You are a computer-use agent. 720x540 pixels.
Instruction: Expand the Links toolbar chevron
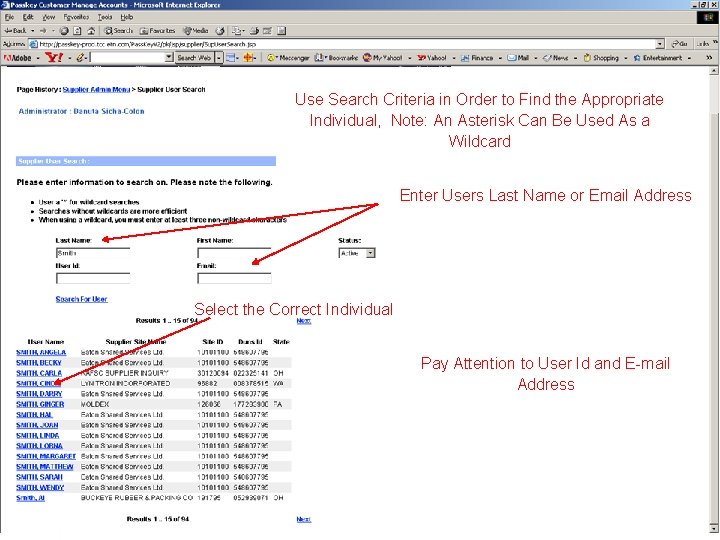[715, 43]
